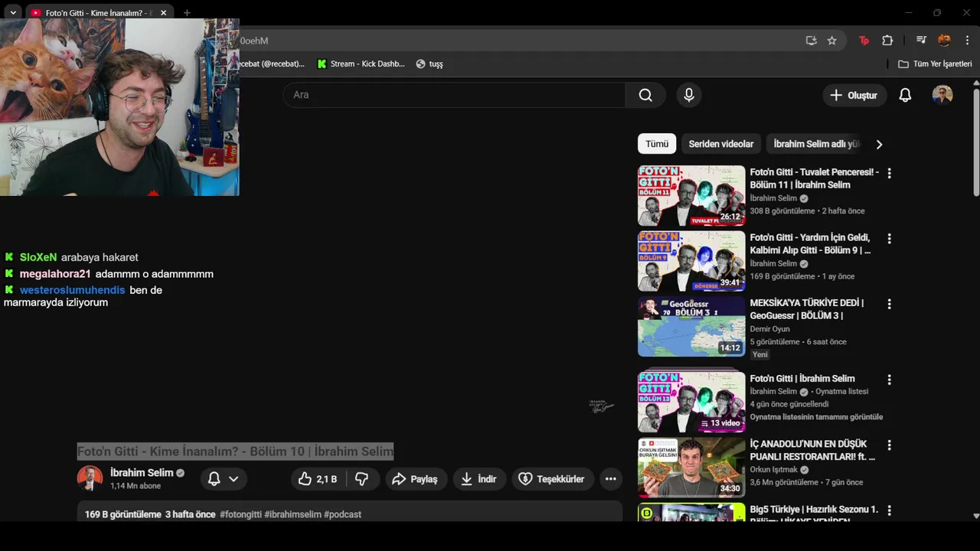Open the notifications bell in header

coord(905,95)
